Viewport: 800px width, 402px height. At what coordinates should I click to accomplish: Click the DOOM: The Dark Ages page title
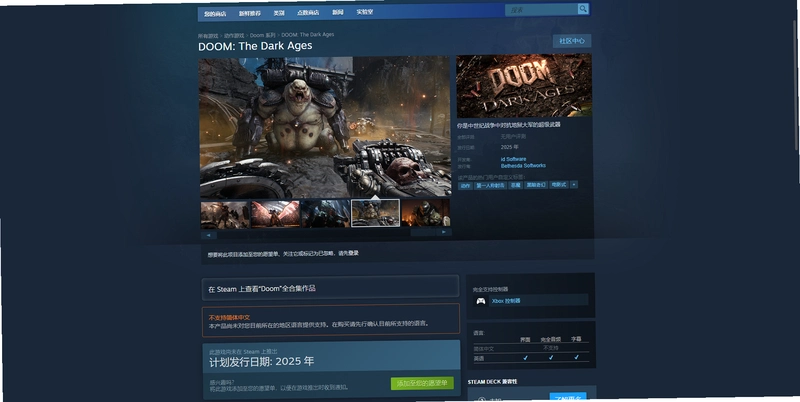tap(255, 46)
